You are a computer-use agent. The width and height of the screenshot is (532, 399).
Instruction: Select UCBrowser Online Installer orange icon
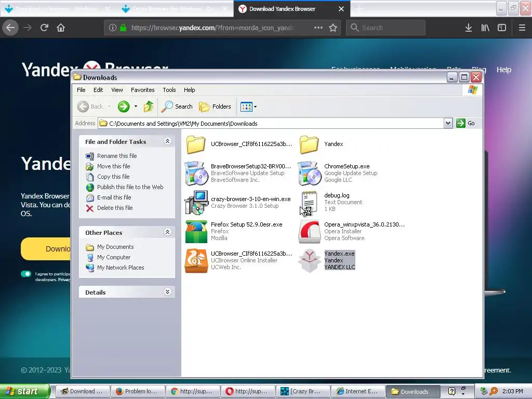(196, 261)
